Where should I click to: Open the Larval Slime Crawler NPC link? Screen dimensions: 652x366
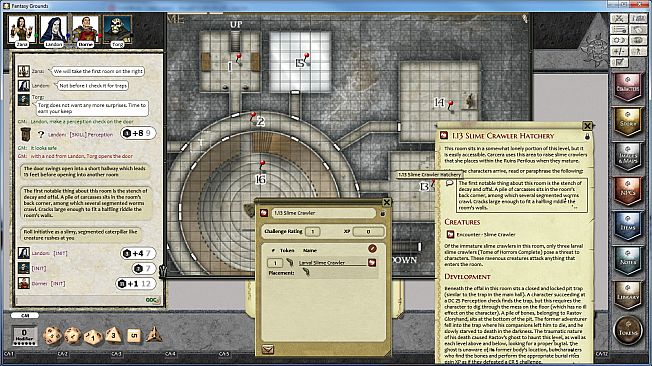pyautogui.click(x=372, y=262)
